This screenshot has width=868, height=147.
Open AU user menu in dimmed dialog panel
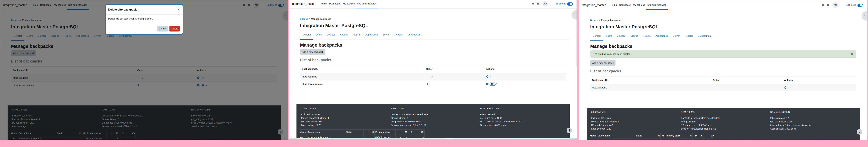258,5
